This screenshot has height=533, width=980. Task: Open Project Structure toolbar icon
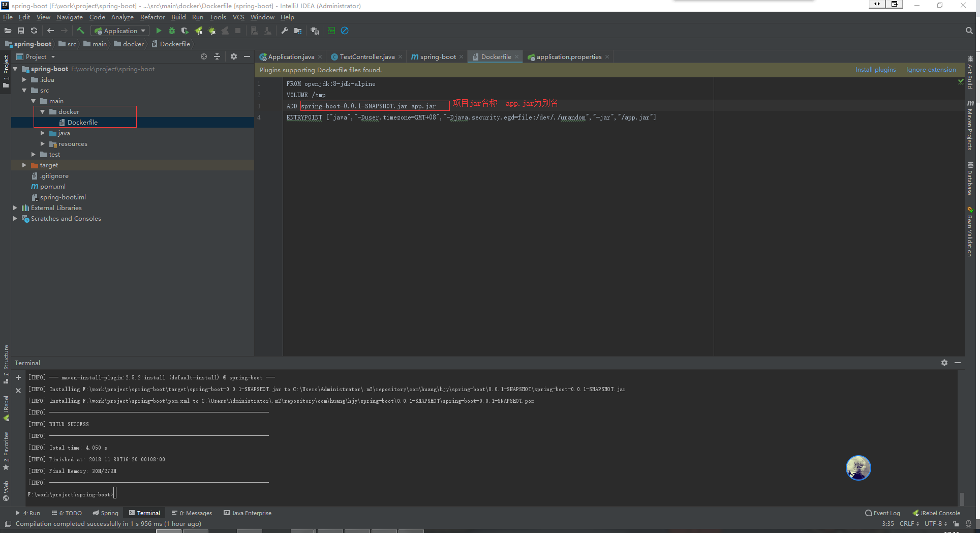click(x=298, y=31)
